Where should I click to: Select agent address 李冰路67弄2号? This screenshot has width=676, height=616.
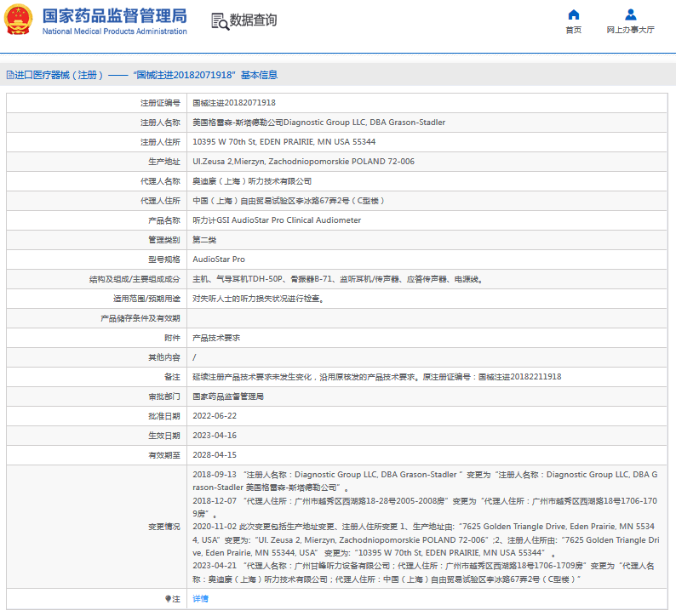(x=289, y=201)
